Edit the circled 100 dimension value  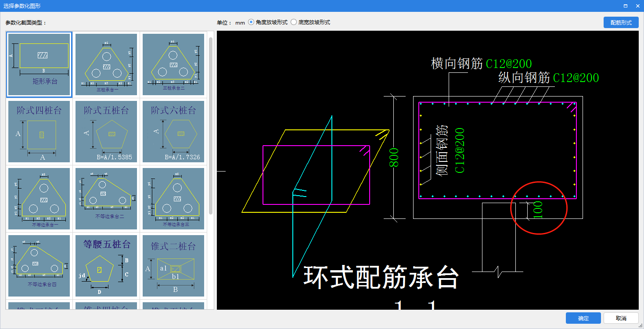(x=538, y=210)
